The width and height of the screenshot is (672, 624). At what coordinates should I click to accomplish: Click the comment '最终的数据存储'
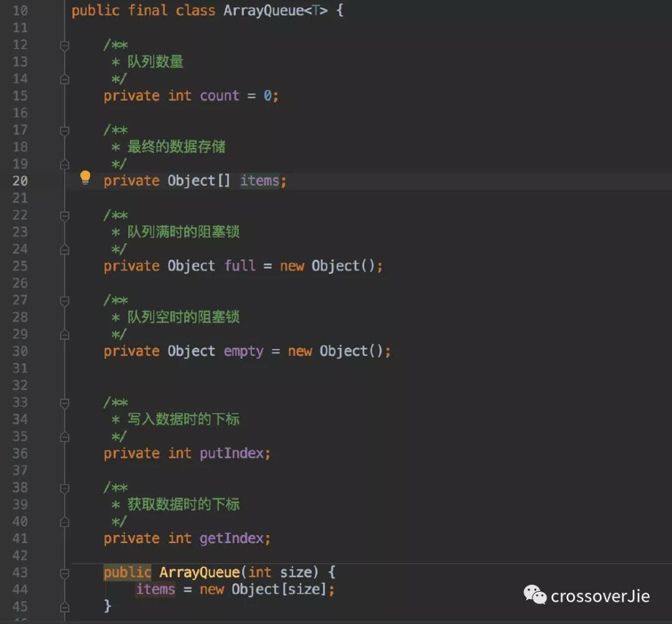[176, 147]
